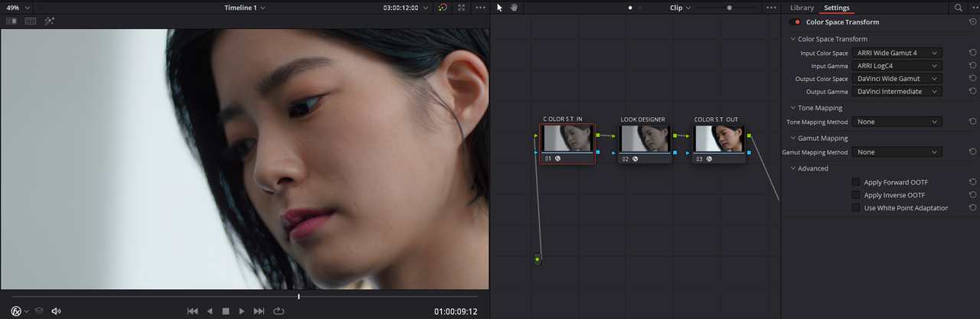Enable Use White Point Adaptation checkbox

coord(856,207)
